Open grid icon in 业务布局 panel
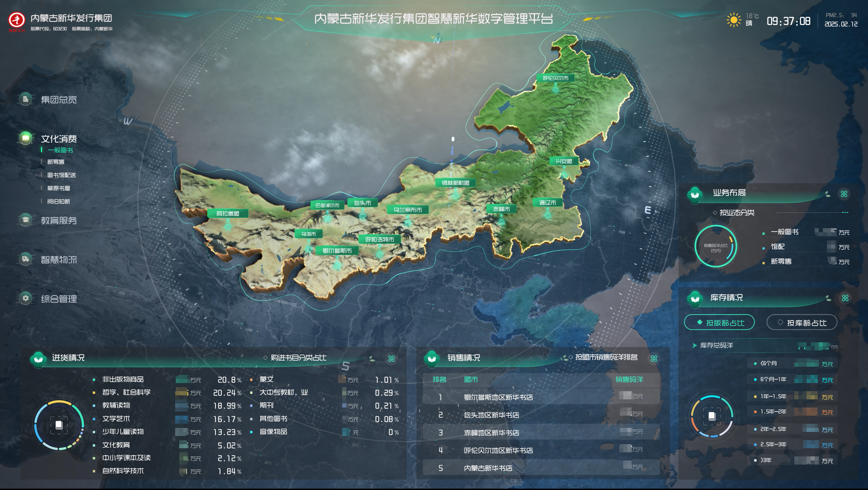The image size is (868, 490). tap(844, 194)
